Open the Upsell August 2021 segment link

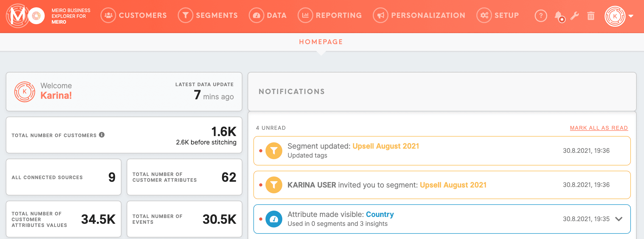tap(386, 146)
